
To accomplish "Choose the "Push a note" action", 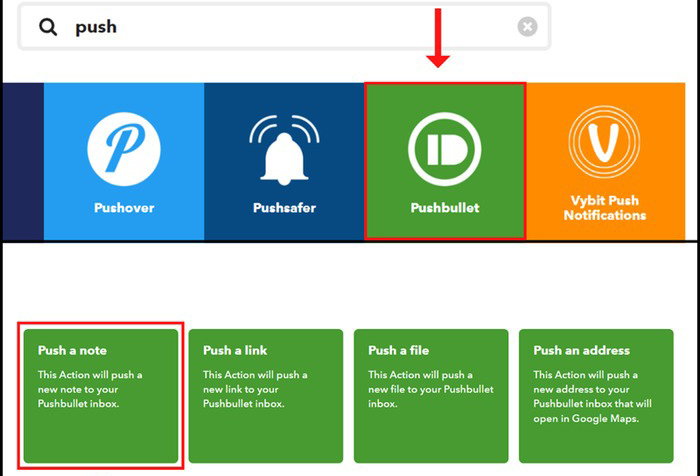I will coord(101,396).
